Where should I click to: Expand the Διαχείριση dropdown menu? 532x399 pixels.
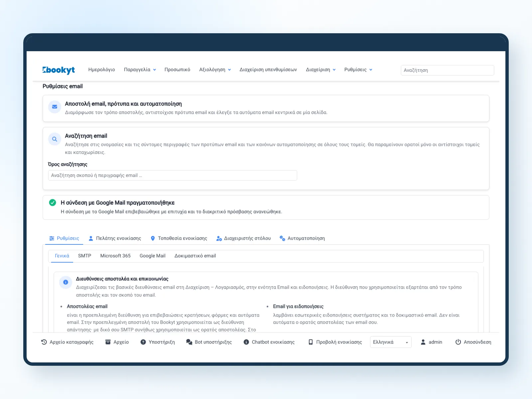[321, 69]
